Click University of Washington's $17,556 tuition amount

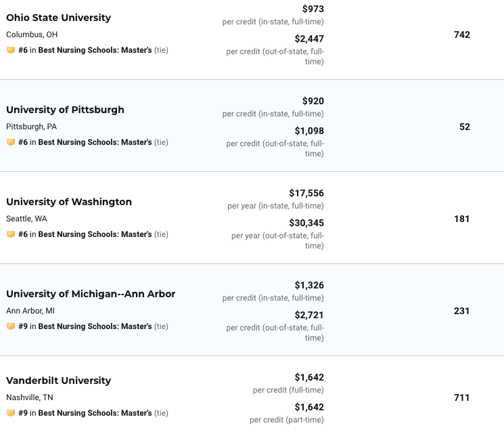(306, 193)
